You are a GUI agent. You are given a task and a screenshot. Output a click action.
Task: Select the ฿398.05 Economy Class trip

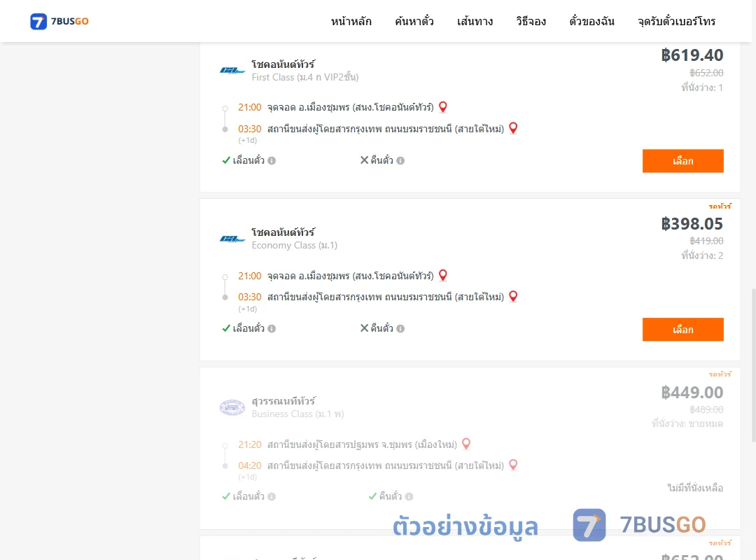[x=682, y=330]
